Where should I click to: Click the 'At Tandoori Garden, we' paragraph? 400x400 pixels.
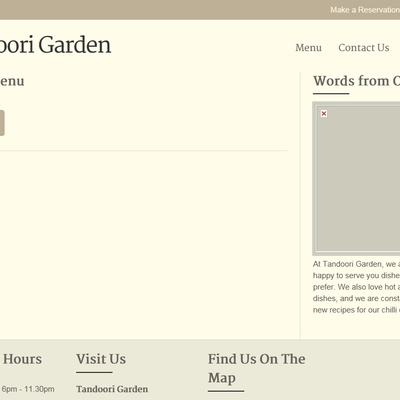point(356,287)
